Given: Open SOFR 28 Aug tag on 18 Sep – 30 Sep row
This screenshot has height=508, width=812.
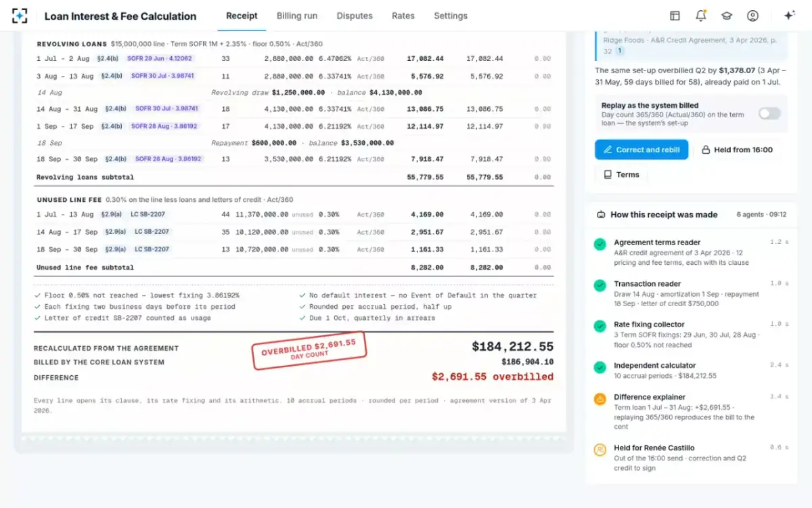Looking at the screenshot, I should tap(168, 158).
